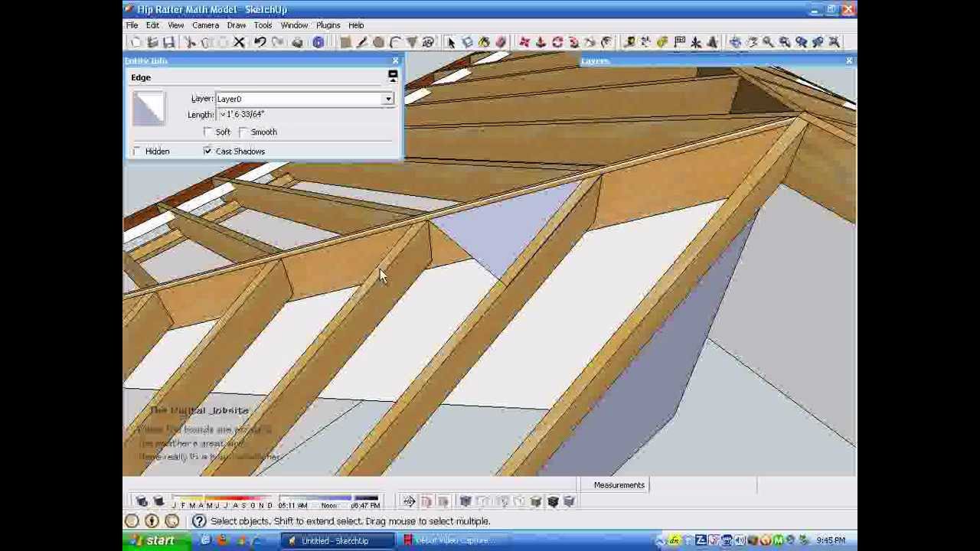Click the Length value field
This screenshot has height=551, width=980.
pos(305,114)
